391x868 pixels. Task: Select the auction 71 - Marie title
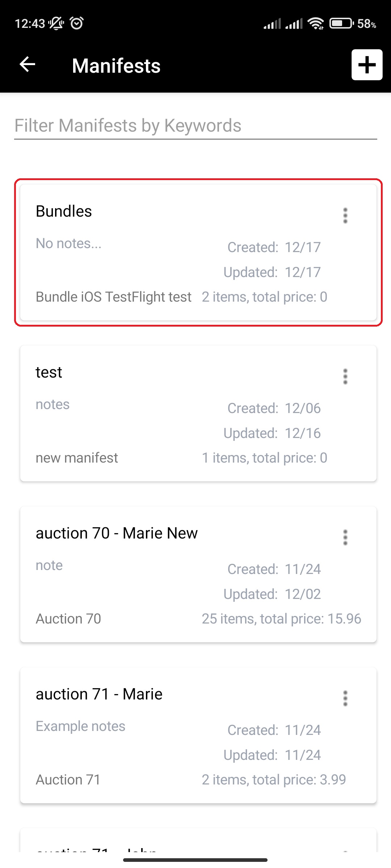click(99, 694)
